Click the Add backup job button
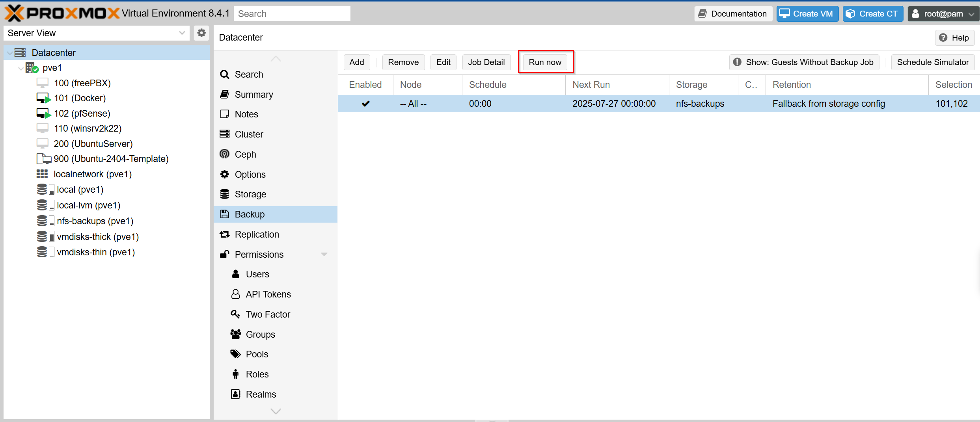The height and width of the screenshot is (422, 980). click(x=357, y=62)
